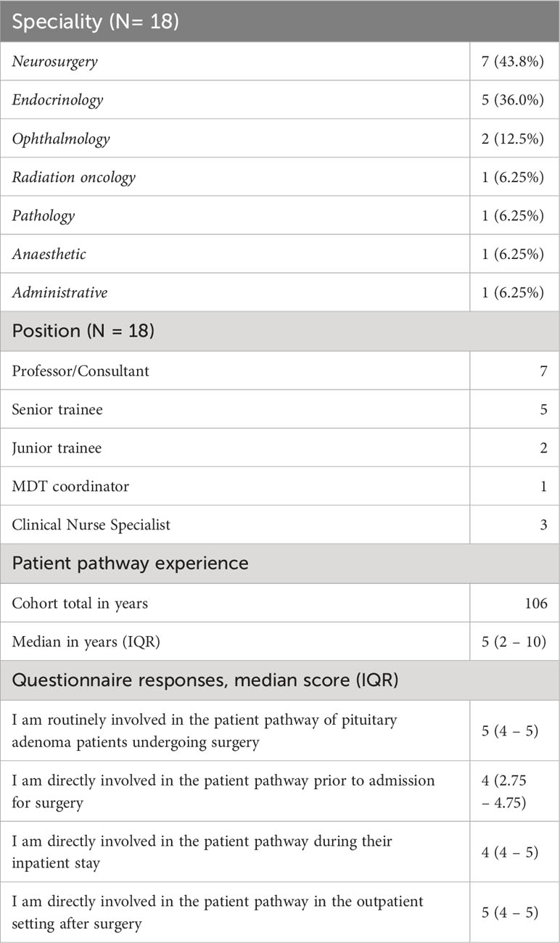Screen dimensions: 560x943
Task: Select the Endocrinology row label
Action: pos(57,100)
